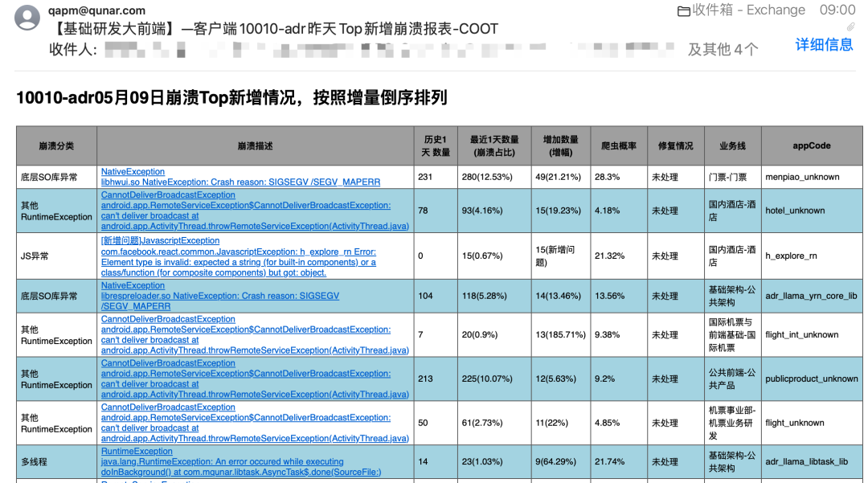The width and height of the screenshot is (868, 483).
Task: Open RuntimeException libtask AsyncTask link
Action: coord(241,462)
